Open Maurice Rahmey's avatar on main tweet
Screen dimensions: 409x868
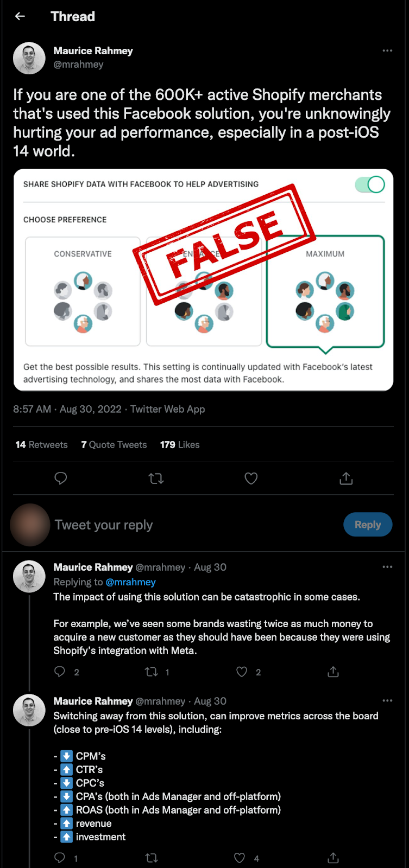pos(29,58)
